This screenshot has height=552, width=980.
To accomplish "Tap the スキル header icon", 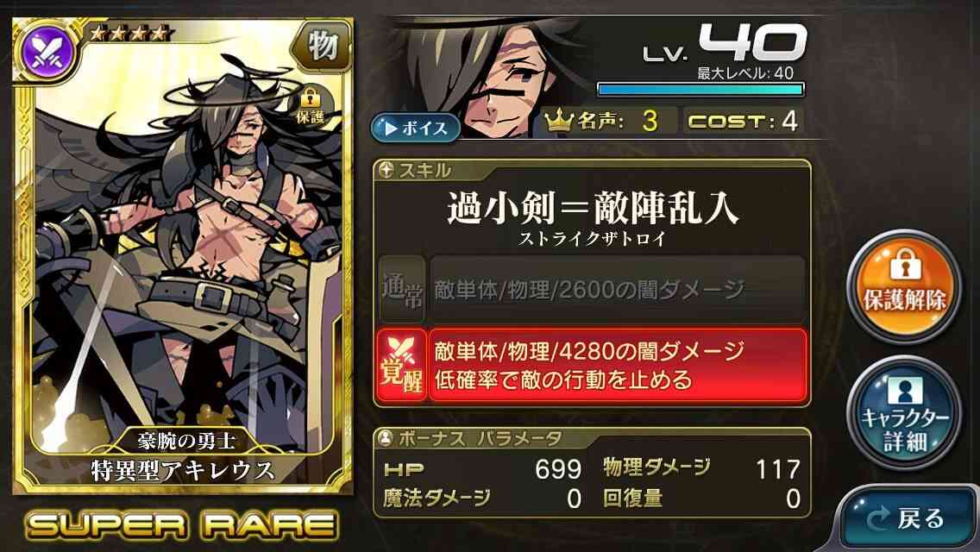I will [386, 170].
